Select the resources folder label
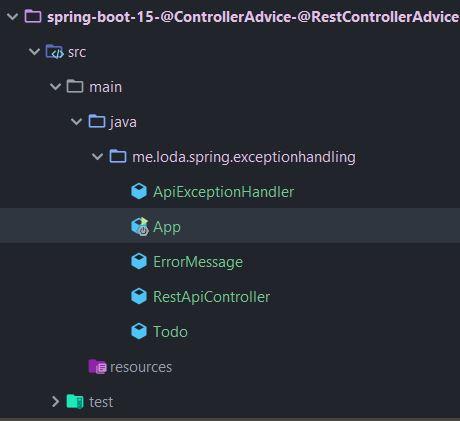This screenshot has height=421, width=460. [141, 367]
